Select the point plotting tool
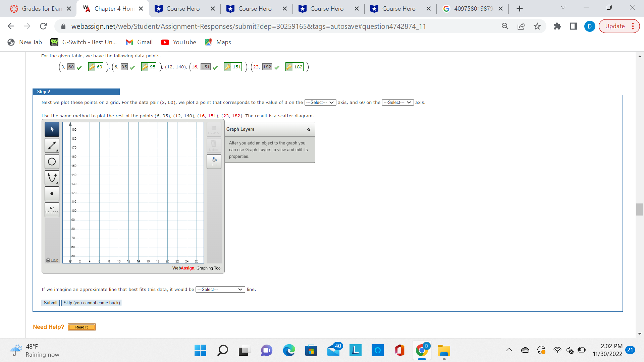The image size is (644, 362). pyautogui.click(x=52, y=194)
